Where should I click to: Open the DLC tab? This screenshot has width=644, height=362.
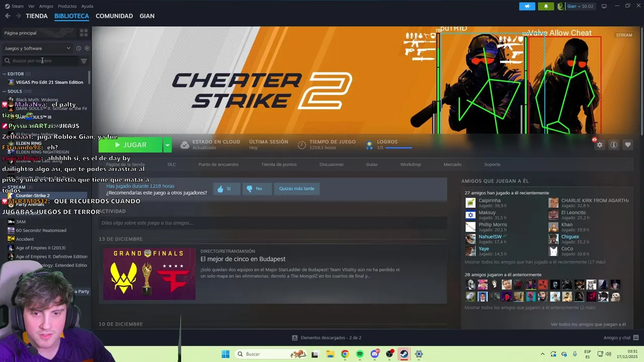[x=172, y=164]
